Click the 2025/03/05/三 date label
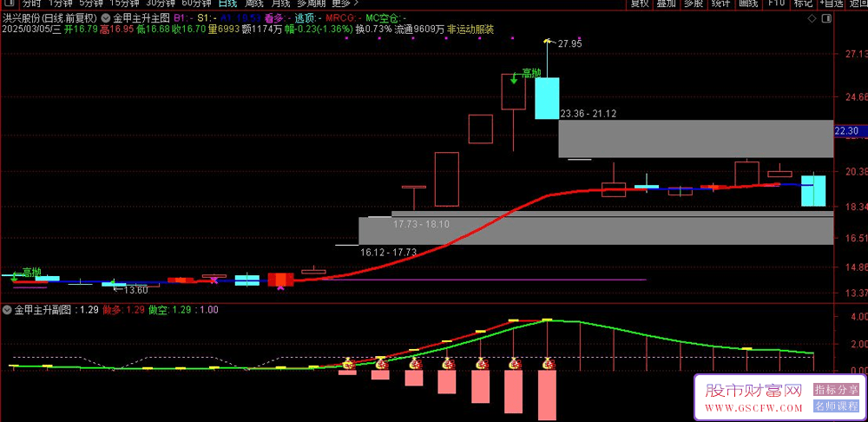The width and height of the screenshot is (868, 422). 31,29
